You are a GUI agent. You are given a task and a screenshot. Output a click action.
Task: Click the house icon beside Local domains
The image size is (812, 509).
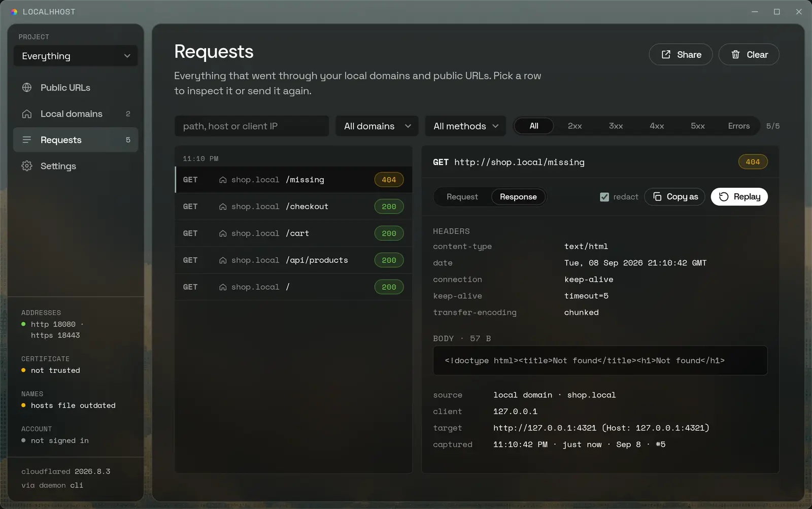27,114
